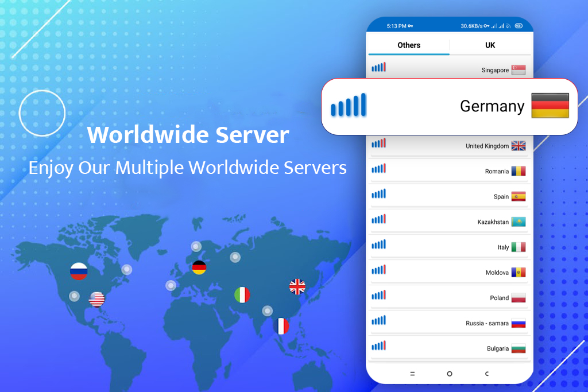The height and width of the screenshot is (392, 588).
Task: Select the Bulgaria server
Action: coord(449,348)
